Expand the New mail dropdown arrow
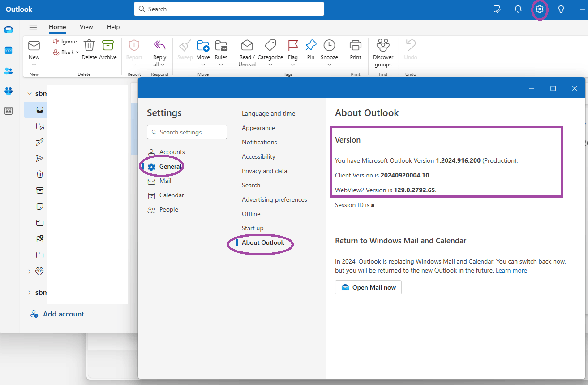The image size is (588, 385). pyautogui.click(x=34, y=65)
